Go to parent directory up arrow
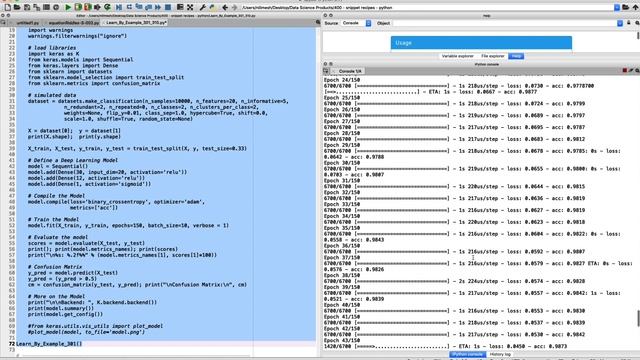 click(x=635, y=7)
